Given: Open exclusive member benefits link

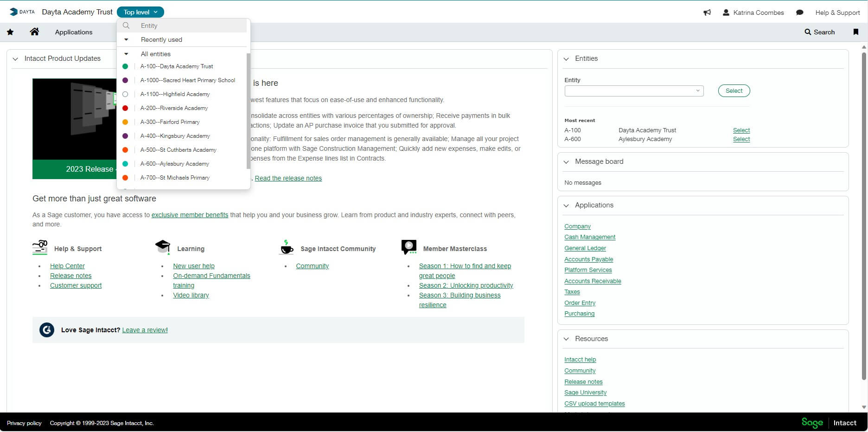Looking at the screenshot, I should (x=190, y=215).
